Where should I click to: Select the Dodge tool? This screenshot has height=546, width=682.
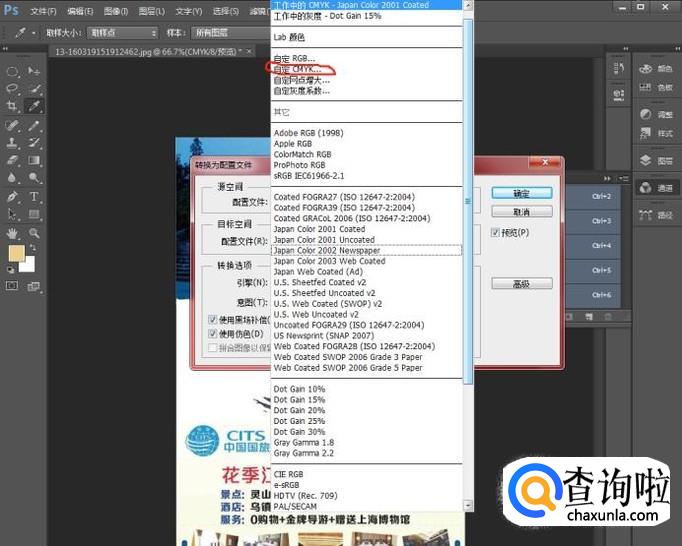click(34, 178)
